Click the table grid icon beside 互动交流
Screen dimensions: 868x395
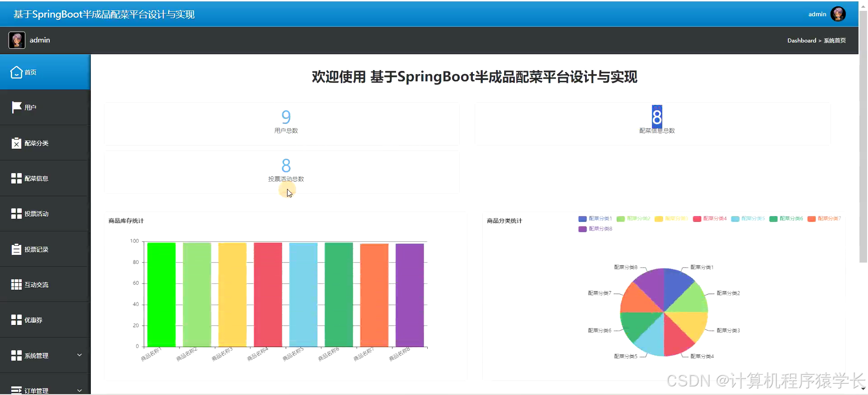pyautogui.click(x=16, y=285)
